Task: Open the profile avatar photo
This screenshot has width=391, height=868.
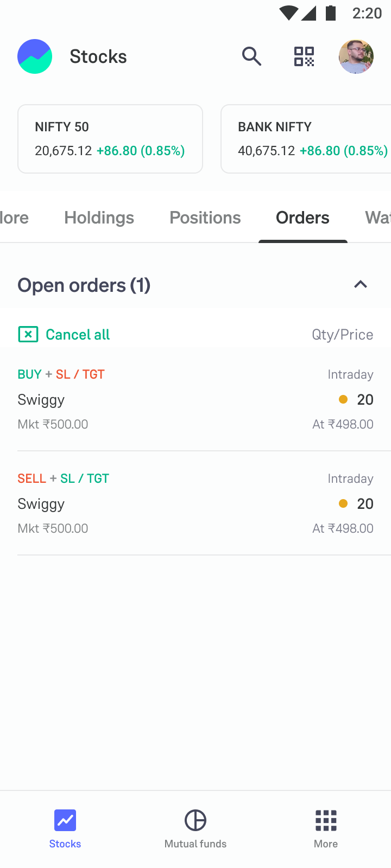Action: click(x=356, y=56)
